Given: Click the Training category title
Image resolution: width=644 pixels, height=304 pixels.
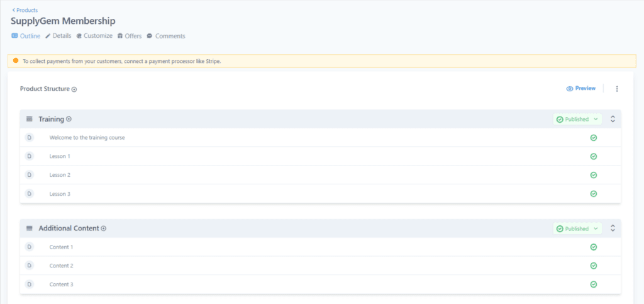Looking at the screenshot, I should (x=52, y=119).
